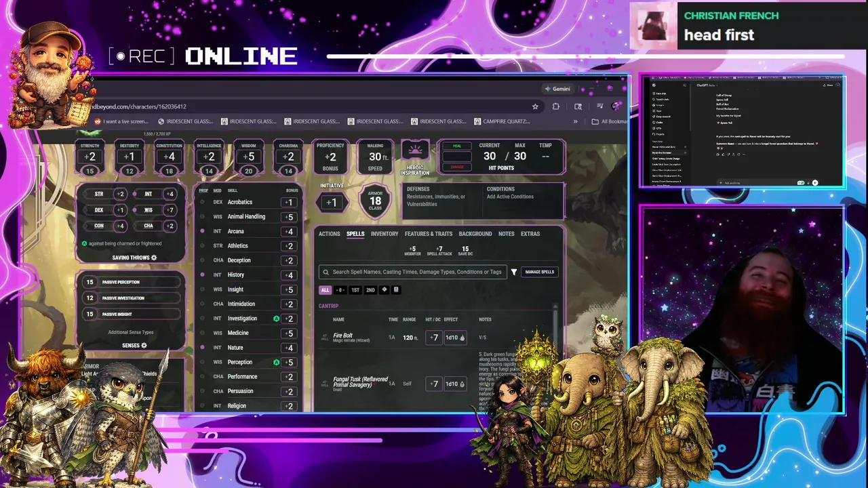Switch to the Background tab
Viewport: 868px width, 488px height.
pyautogui.click(x=475, y=234)
